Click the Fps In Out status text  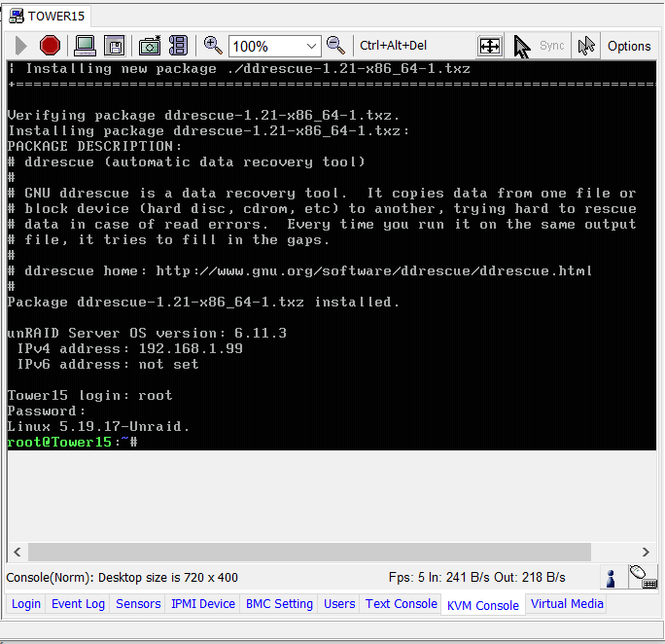coord(476,578)
